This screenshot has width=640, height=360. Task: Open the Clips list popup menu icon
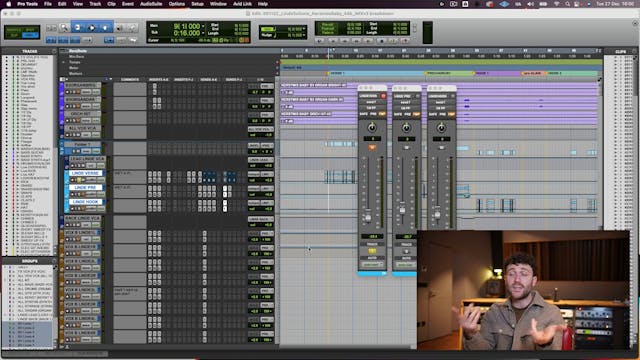pos(635,51)
